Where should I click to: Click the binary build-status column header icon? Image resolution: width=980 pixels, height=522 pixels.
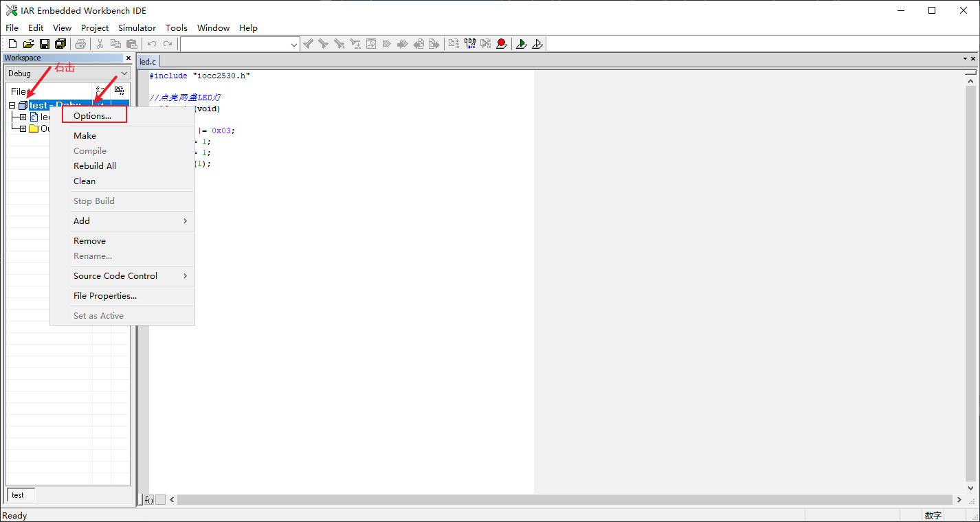coord(119,91)
